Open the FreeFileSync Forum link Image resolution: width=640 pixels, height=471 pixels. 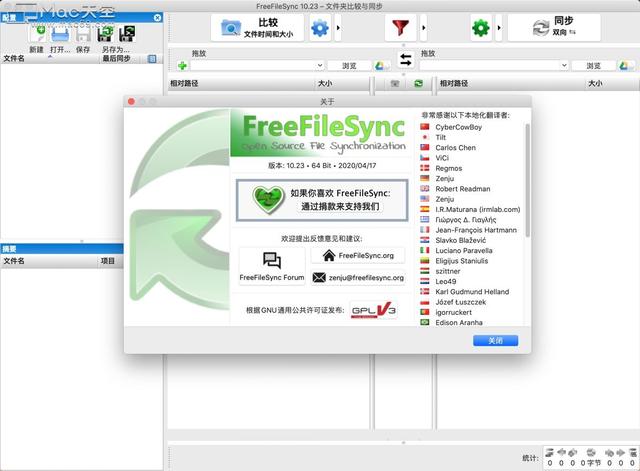tap(272, 266)
